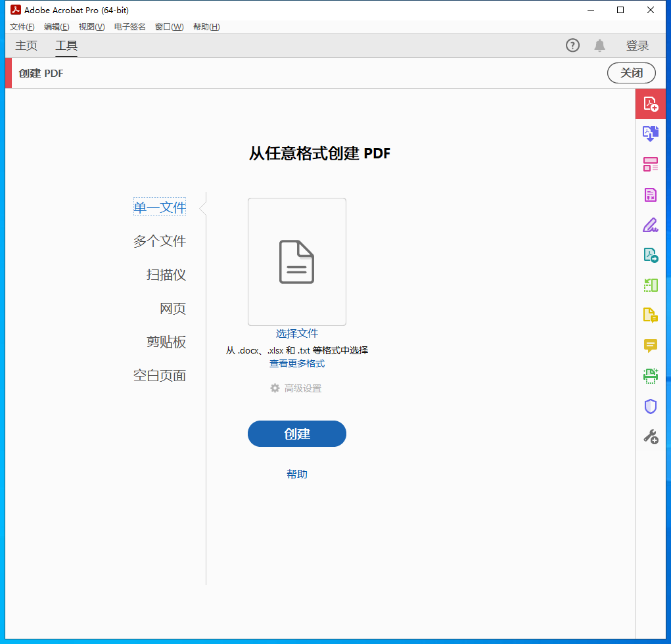
Task: Open the Combine Files tool icon
Action: 651,134
